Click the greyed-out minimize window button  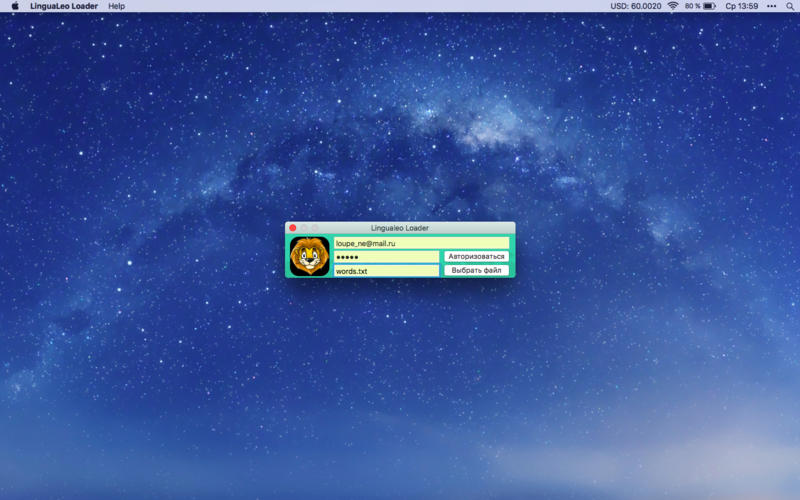point(304,228)
